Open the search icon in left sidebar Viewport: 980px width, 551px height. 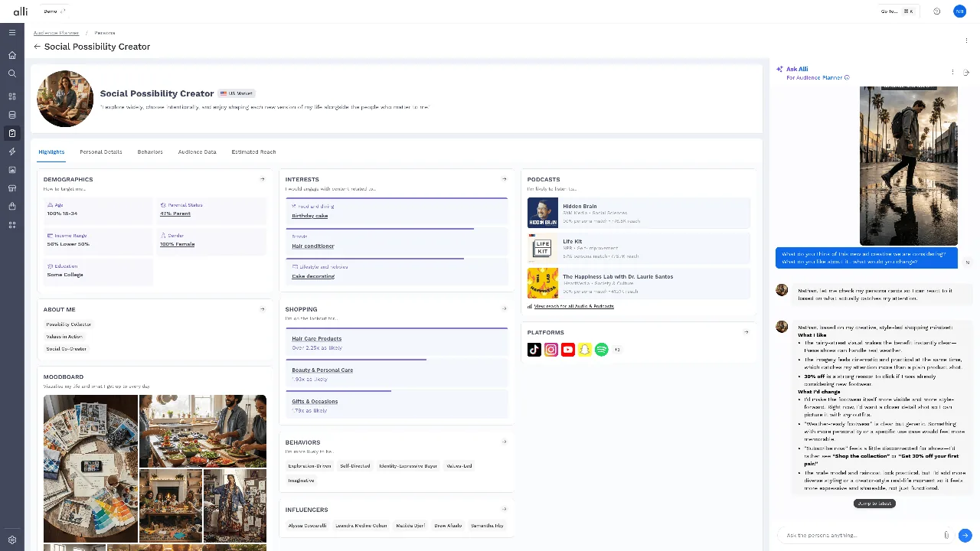[11, 73]
